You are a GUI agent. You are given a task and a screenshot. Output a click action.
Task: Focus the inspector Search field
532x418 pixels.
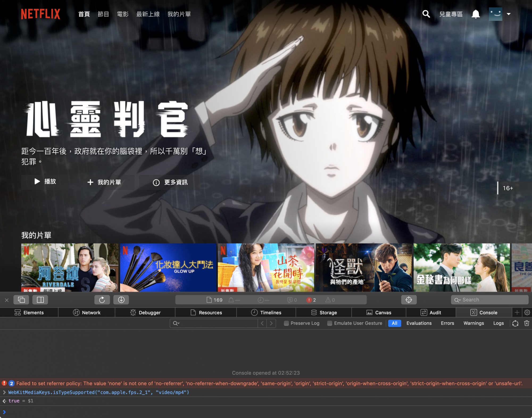(x=490, y=300)
